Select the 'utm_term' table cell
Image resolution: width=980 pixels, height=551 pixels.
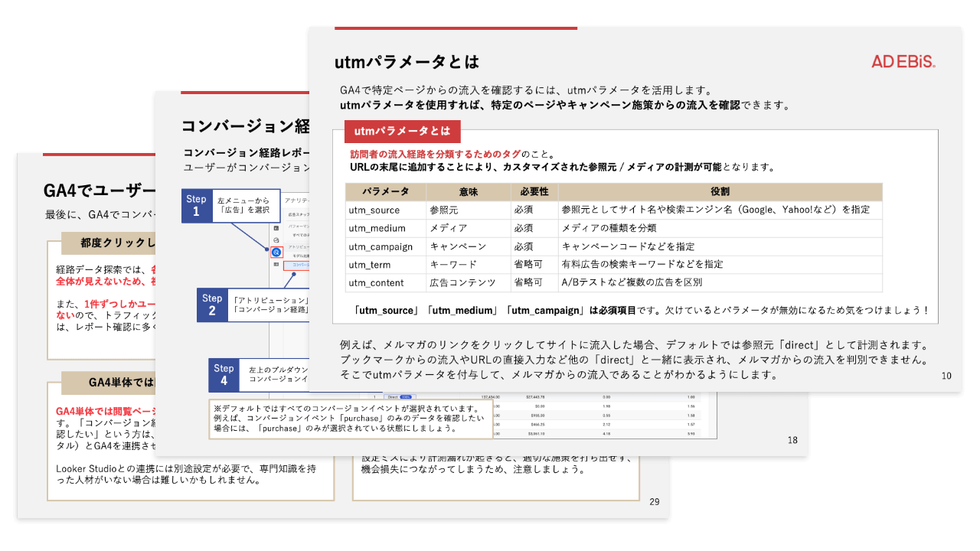385,265
